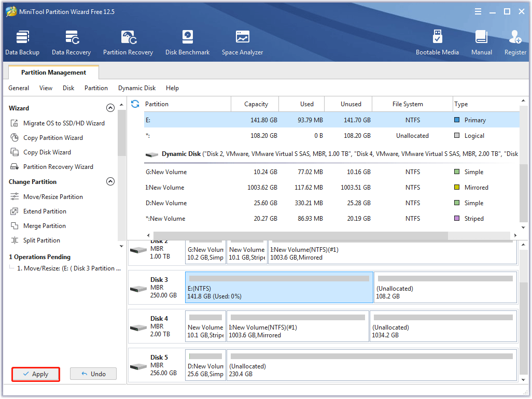Open the Partition menu
This screenshot has height=399, width=532.
[x=96, y=88]
